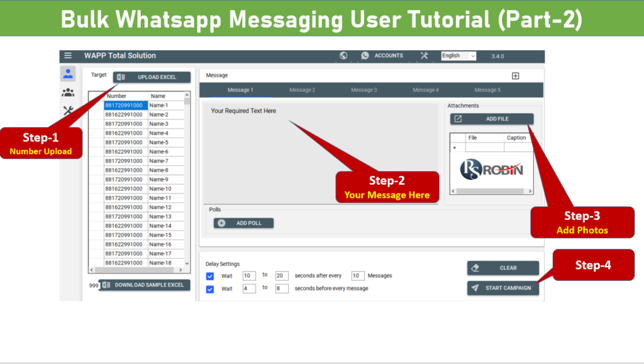
Task: Select the number in the Name-6 row
Action: tap(126, 152)
